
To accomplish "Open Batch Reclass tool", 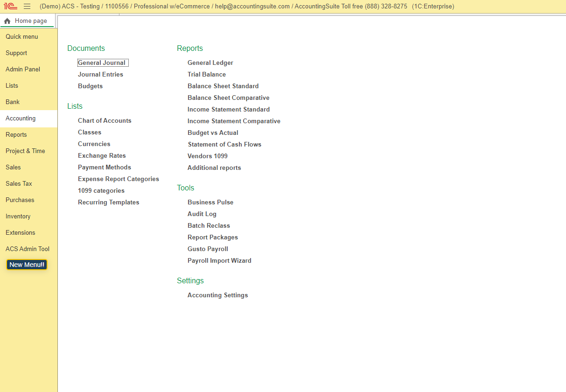I will [x=209, y=226].
